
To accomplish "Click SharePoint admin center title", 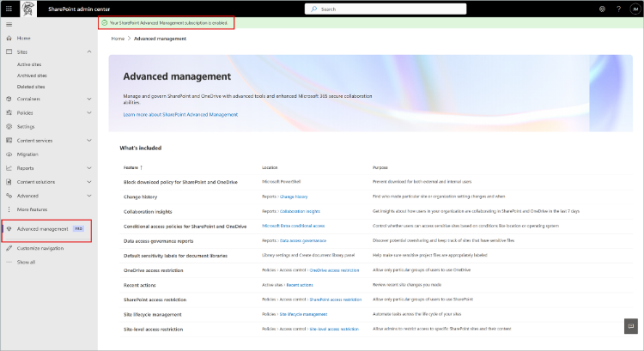I will tap(79, 9).
